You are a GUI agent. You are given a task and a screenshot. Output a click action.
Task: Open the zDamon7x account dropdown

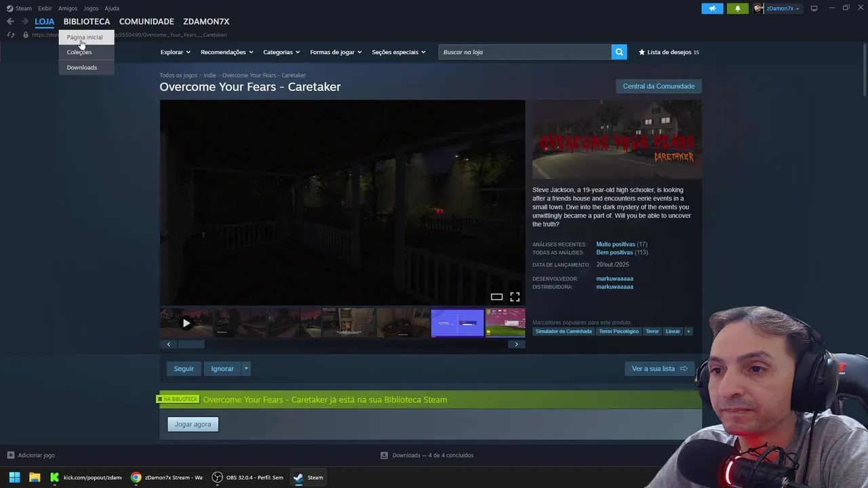[x=783, y=9]
